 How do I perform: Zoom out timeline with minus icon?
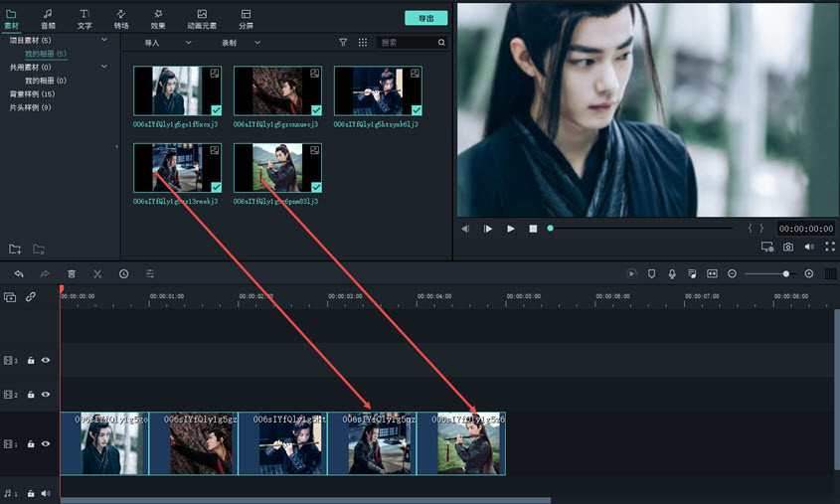[732, 273]
